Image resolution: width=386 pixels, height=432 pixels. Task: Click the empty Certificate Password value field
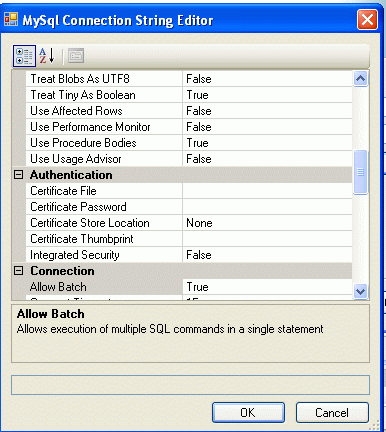tap(267, 207)
